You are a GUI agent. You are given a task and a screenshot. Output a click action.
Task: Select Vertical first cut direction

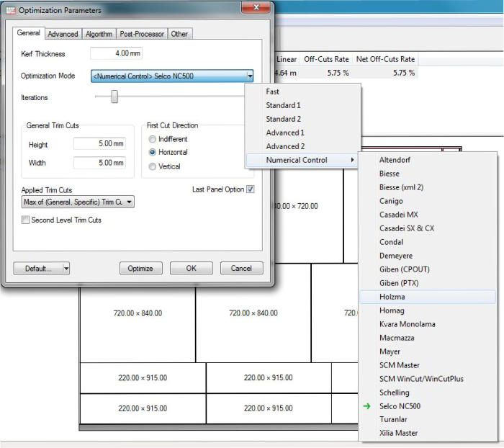152,166
